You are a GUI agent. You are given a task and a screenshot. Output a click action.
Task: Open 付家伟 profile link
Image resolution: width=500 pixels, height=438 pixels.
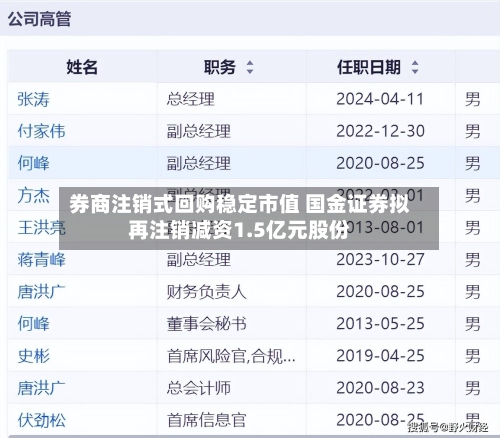(41, 131)
